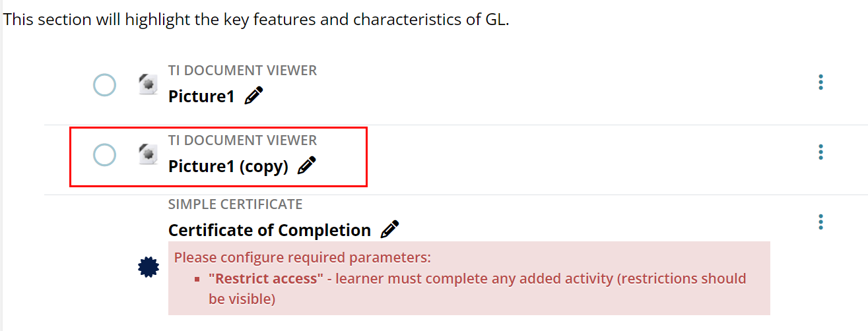Toggle the completion circle for Picture1
Image resolution: width=868 pixels, height=331 pixels.
click(104, 85)
